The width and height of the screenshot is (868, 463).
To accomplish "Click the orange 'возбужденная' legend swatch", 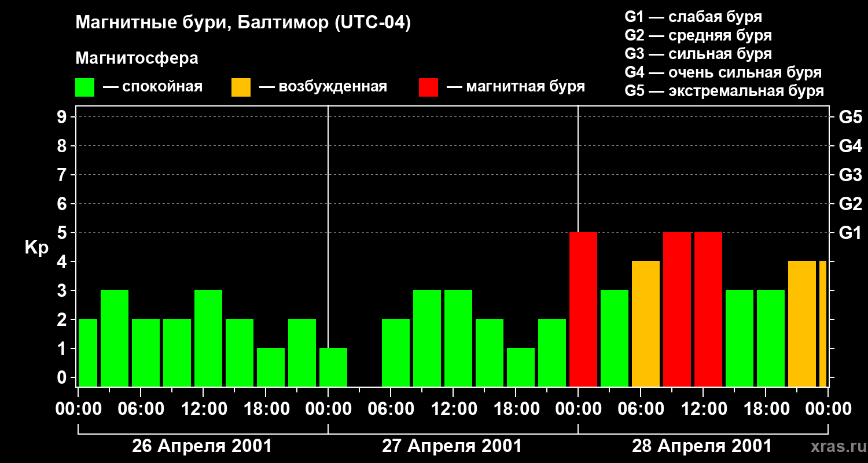I will (241, 87).
